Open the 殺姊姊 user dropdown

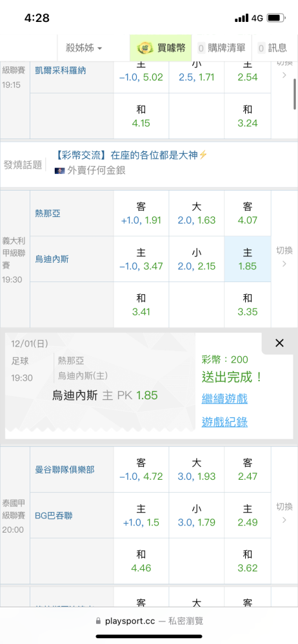[x=84, y=48]
